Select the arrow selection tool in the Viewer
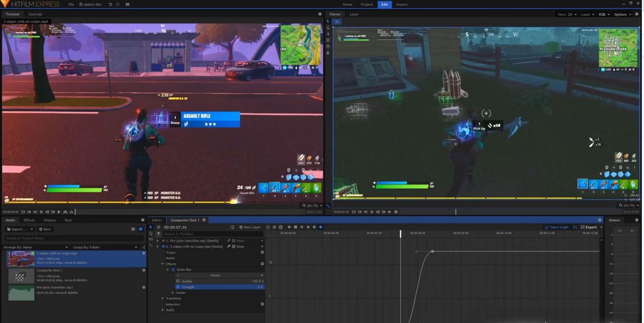Screen dimensions: 644x323 pos(328,22)
